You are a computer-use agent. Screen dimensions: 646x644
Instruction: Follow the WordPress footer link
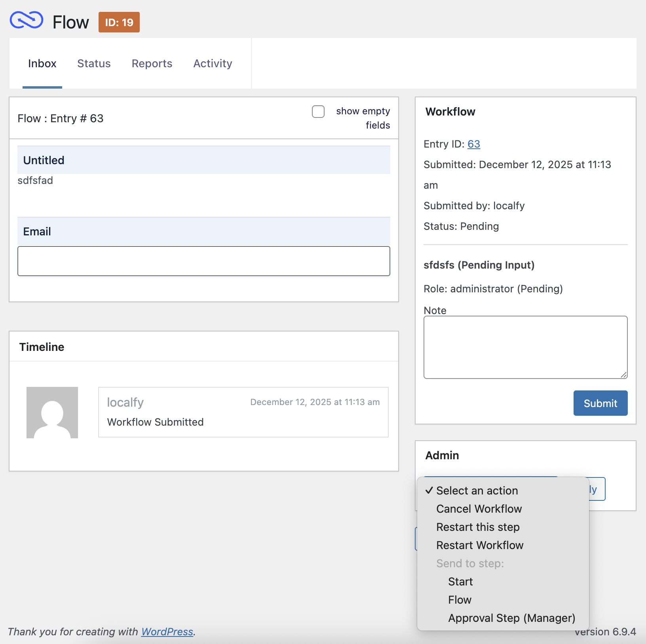pos(167,632)
